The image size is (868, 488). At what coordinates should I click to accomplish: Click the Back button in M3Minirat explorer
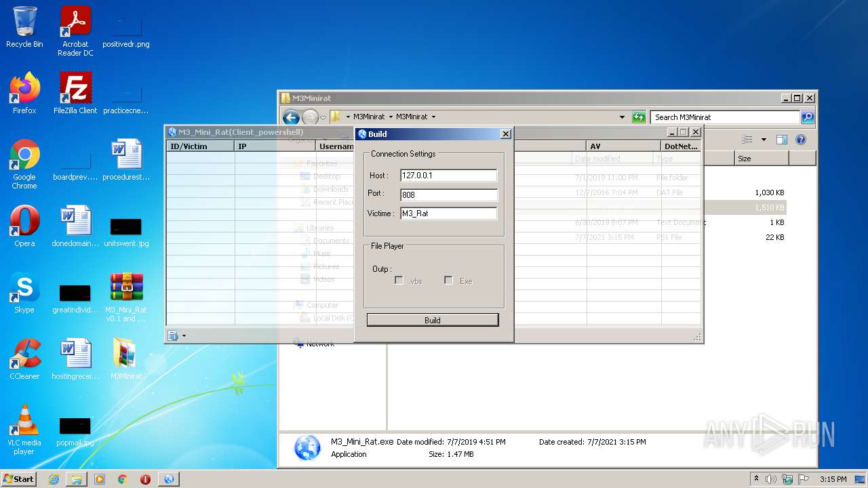coord(291,117)
